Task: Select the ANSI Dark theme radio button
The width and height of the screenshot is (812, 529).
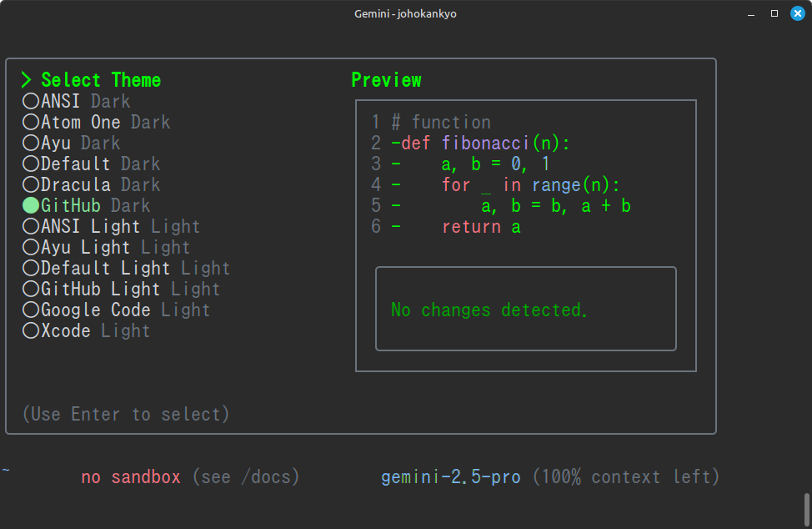Action: [31, 101]
